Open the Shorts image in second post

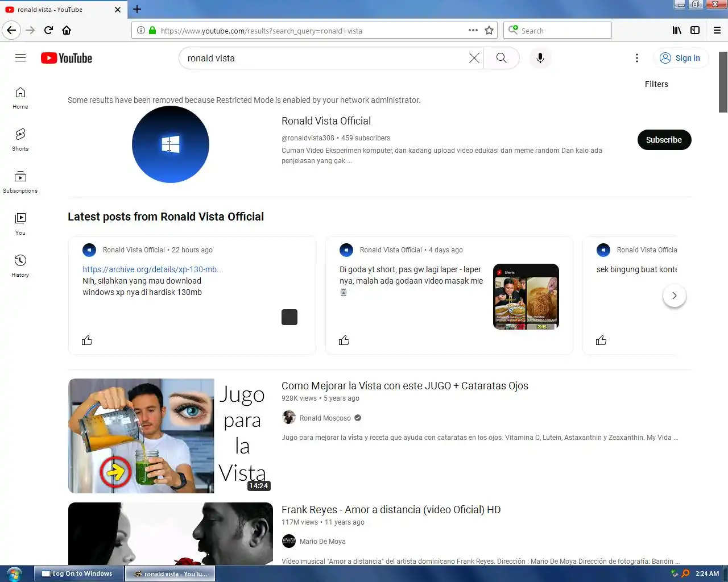526,297
